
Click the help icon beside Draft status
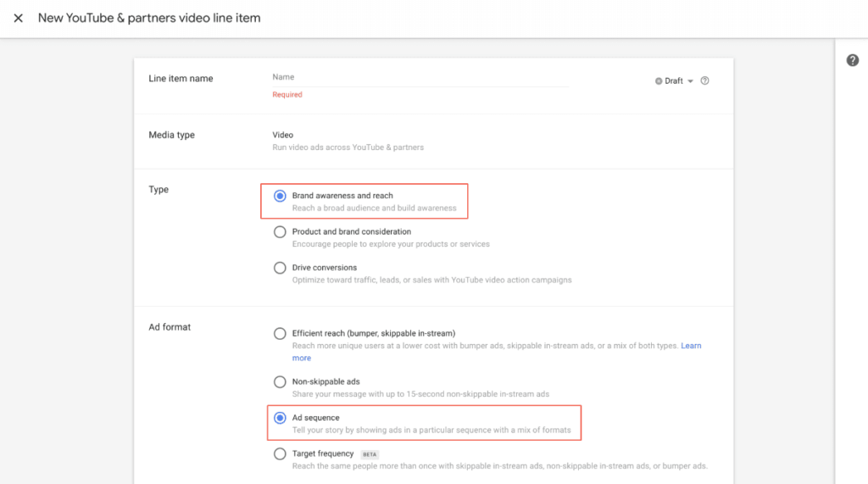click(x=704, y=81)
